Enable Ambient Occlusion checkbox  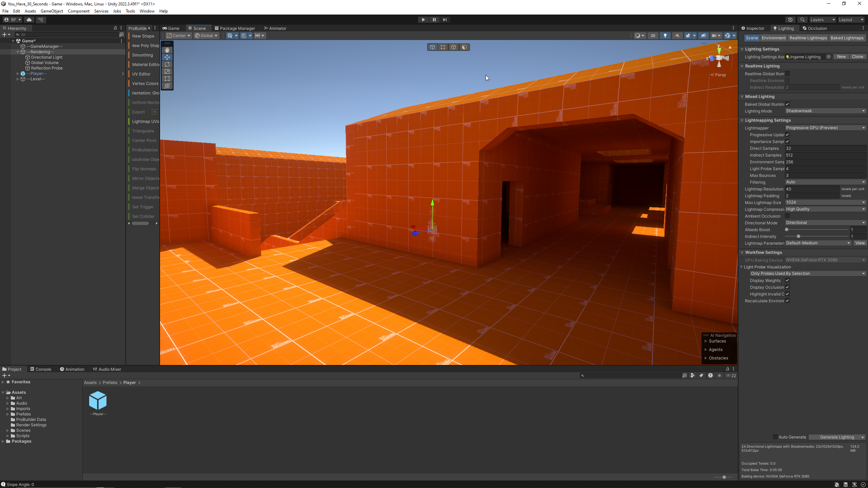(x=787, y=216)
